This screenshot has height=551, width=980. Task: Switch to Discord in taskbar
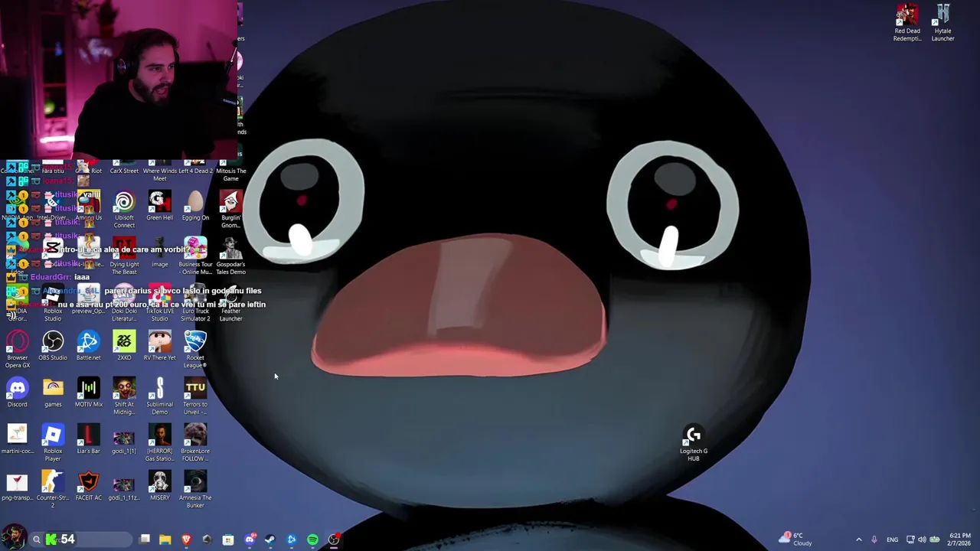[x=250, y=540]
